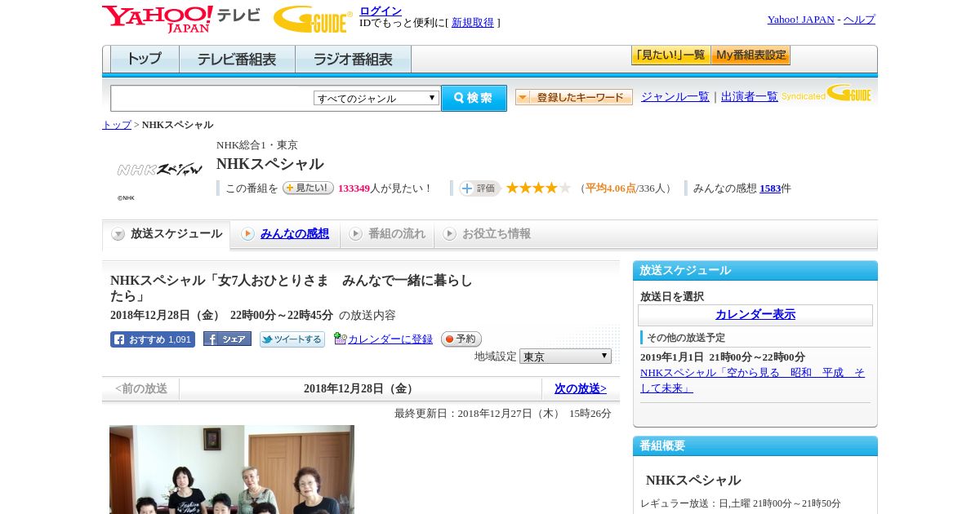
Task: Open the Syndicated G-GUIDE logo
Action: pyautogui.click(x=826, y=93)
